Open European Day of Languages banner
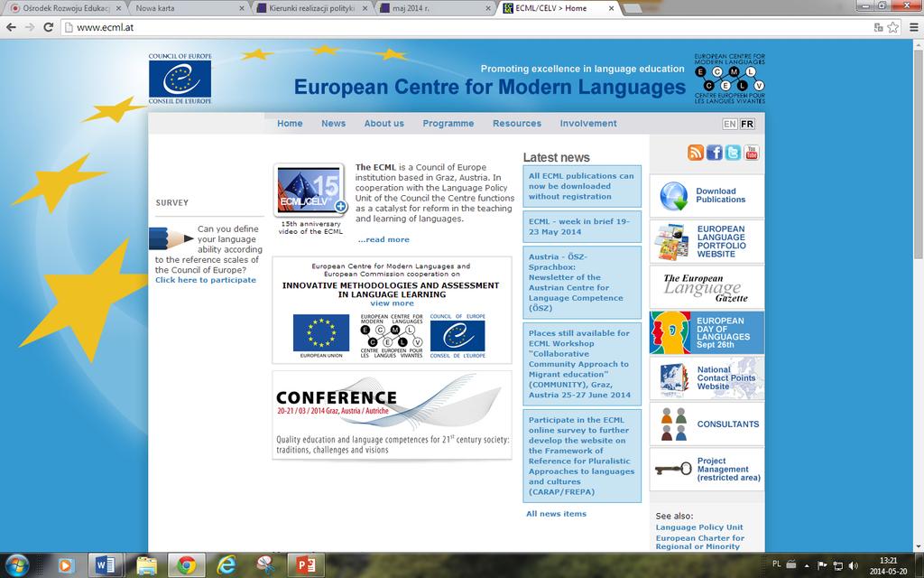This screenshot has width=924, height=578. pos(707,332)
